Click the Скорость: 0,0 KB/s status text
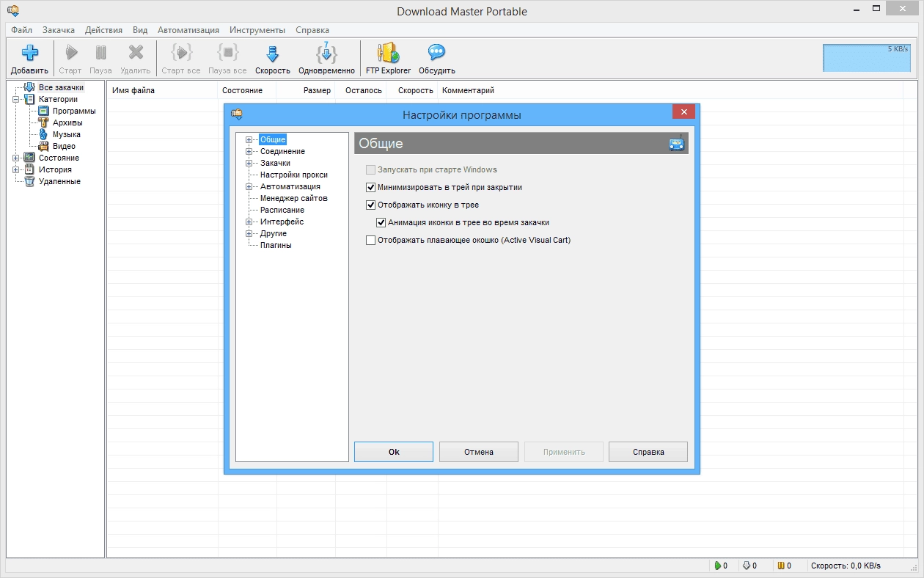 click(x=846, y=566)
